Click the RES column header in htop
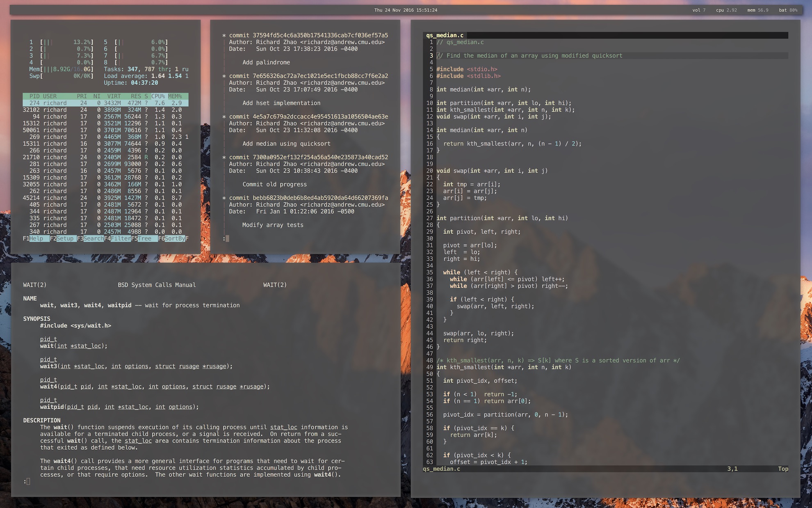 tap(136, 96)
